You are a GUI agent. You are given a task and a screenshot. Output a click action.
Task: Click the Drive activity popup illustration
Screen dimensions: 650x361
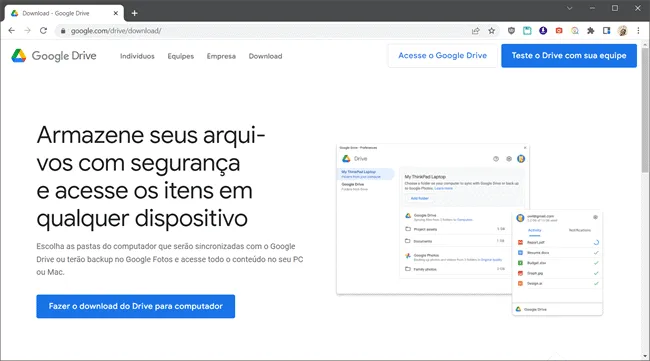coord(557,263)
